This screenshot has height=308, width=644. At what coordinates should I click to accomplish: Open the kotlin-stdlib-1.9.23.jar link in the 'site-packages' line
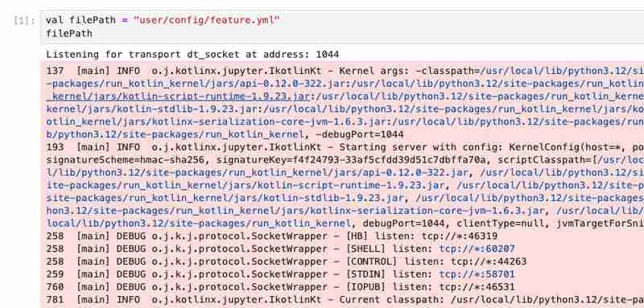(225, 198)
